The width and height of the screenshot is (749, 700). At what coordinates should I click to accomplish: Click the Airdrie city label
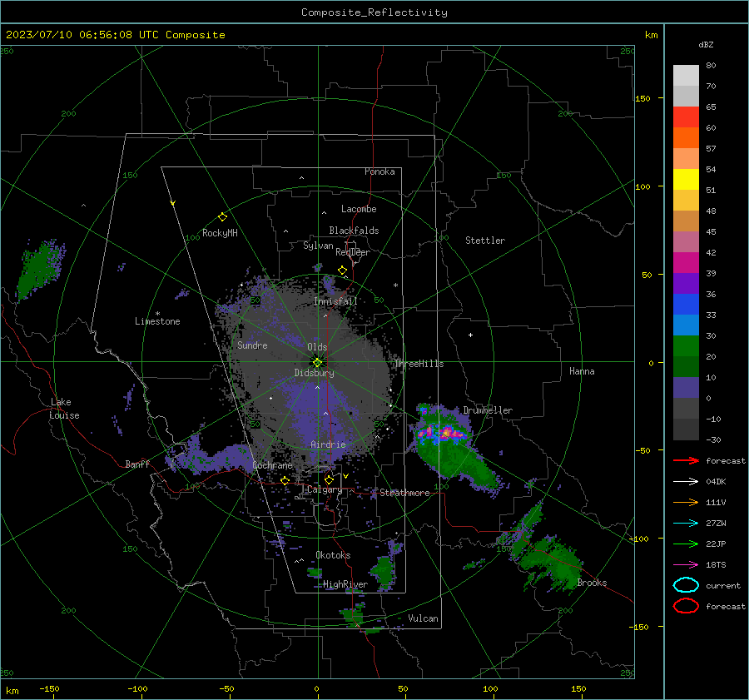[328, 444]
